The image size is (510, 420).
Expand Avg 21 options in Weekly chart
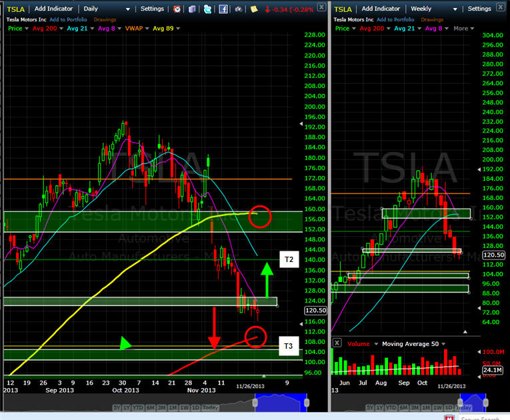[x=419, y=29]
